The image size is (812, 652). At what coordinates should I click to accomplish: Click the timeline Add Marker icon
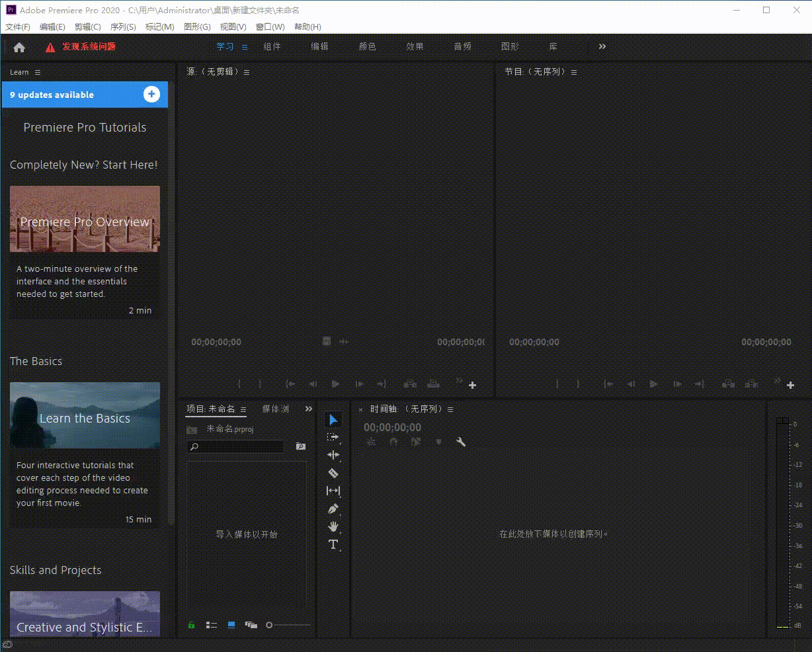coord(438,442)
